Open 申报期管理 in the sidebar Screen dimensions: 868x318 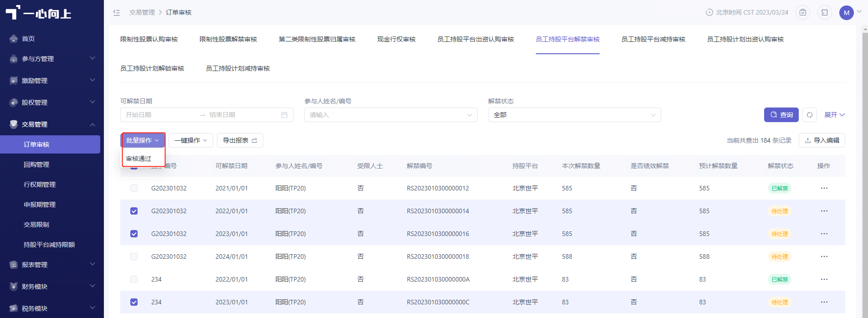40,205
